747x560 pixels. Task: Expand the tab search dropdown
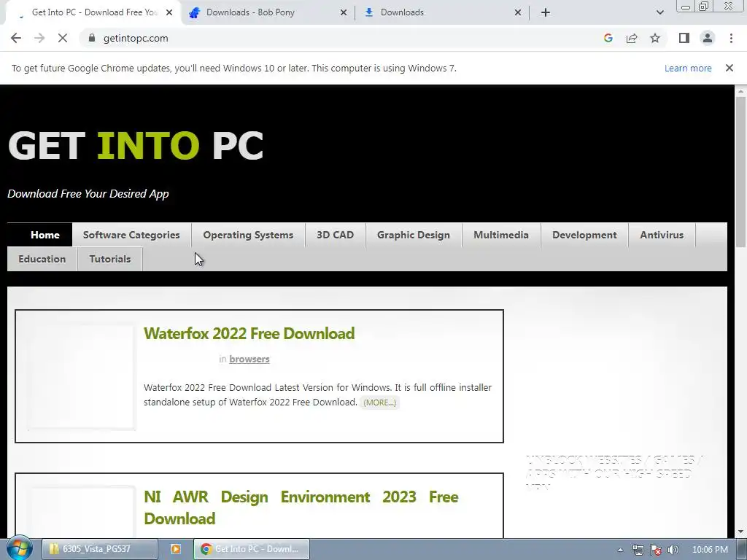pyautogui.click(x=659, y=12)
